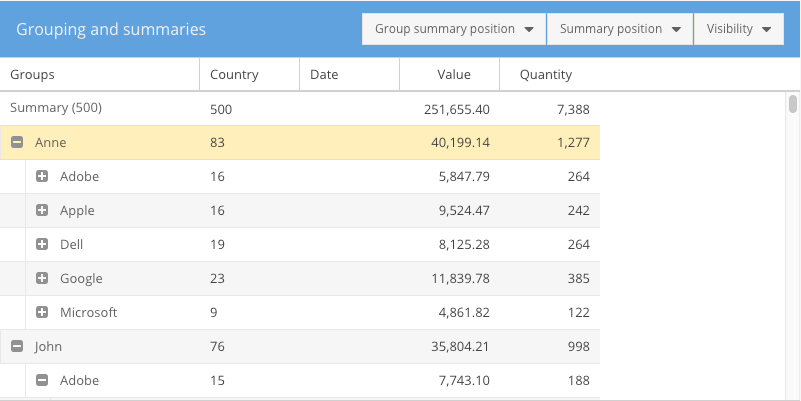Click value cell 11,839.78

coord(460,278)
